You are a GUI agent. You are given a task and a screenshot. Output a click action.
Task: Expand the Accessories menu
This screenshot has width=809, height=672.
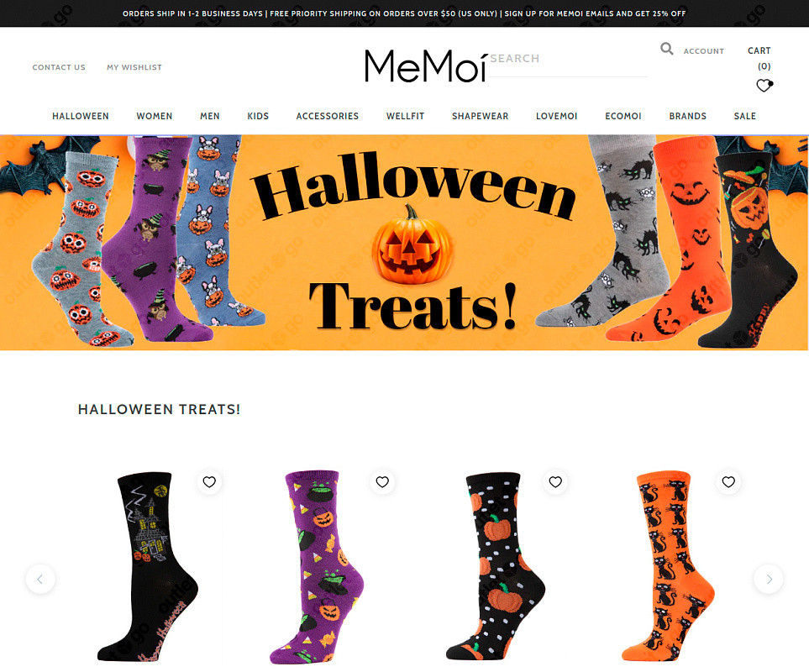click(x=327, y=116)
